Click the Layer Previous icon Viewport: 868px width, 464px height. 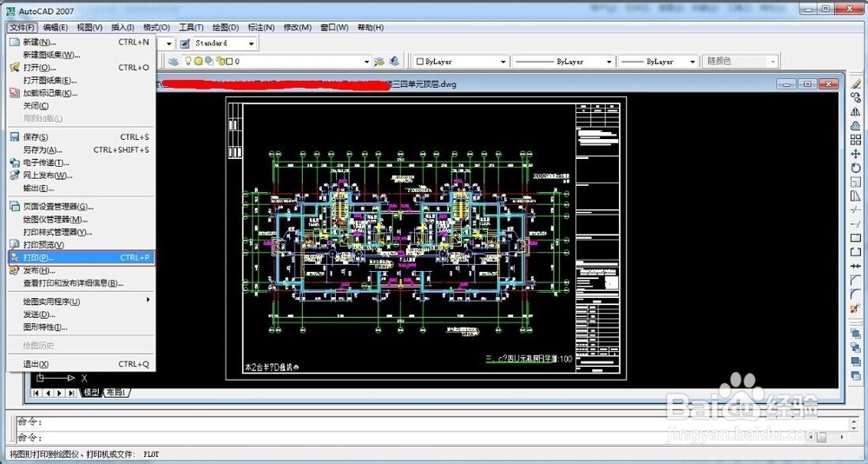(x=394, y=62)
